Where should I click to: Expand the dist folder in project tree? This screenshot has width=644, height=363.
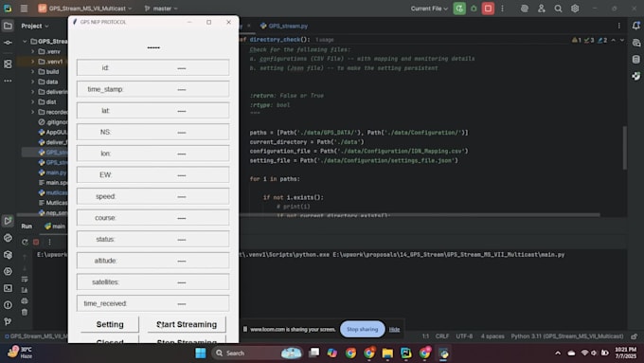(33, 102)
